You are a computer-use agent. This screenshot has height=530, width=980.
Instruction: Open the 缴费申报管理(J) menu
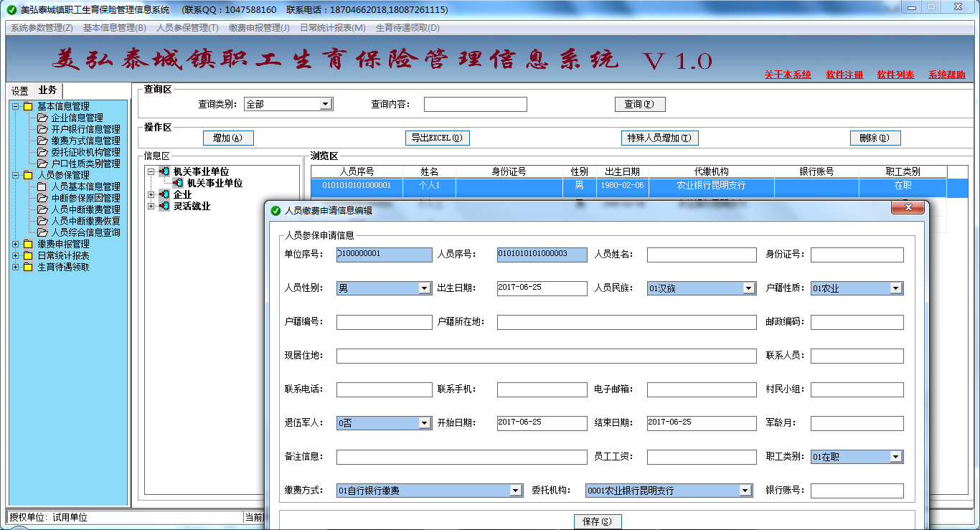click(x=260, y=28)
